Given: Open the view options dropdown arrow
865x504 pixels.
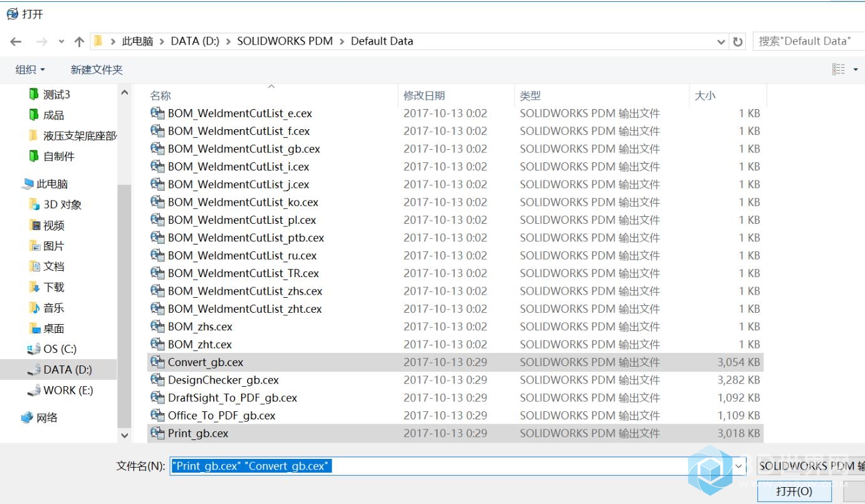Looking at the screenshot, I should click(x=856, y=70).
